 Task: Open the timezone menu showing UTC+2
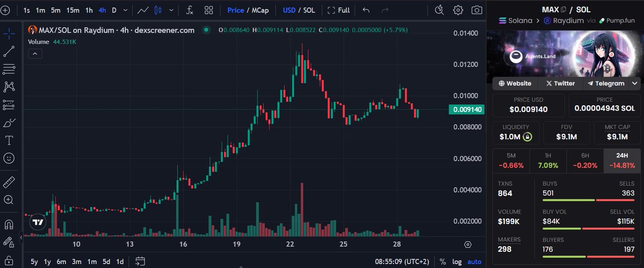tap(403, 262)
